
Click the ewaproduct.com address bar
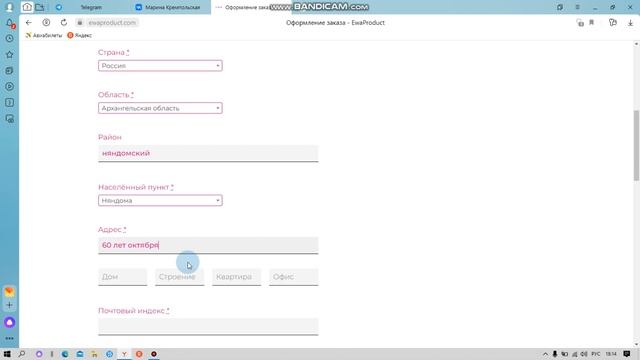(x=112, y=23)
